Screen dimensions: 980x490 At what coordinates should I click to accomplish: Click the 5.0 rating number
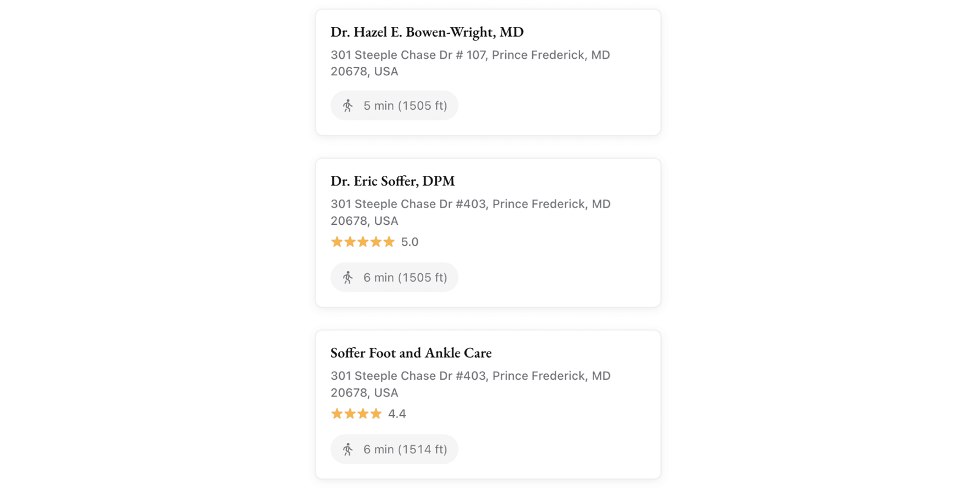tap(410, 242)
